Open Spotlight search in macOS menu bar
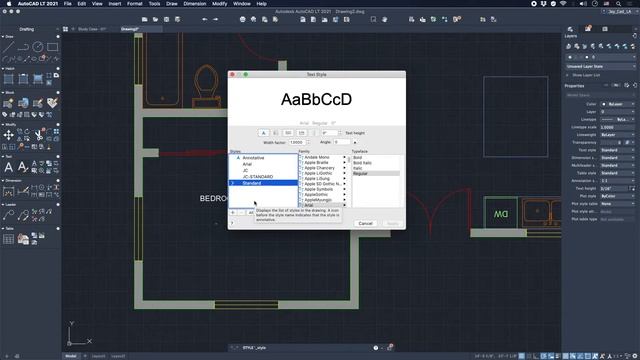The image size is (640, 360). click(x=619, y=4)
